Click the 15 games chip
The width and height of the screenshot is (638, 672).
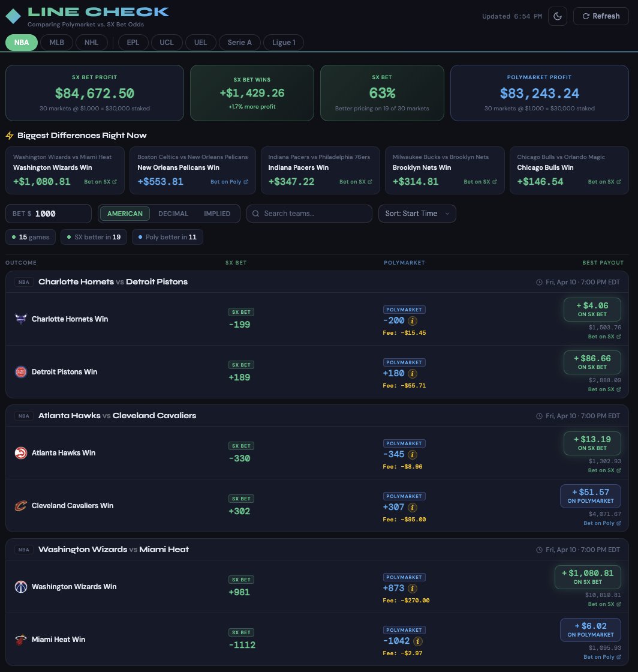pyautogui.click(x=31, y=237)
